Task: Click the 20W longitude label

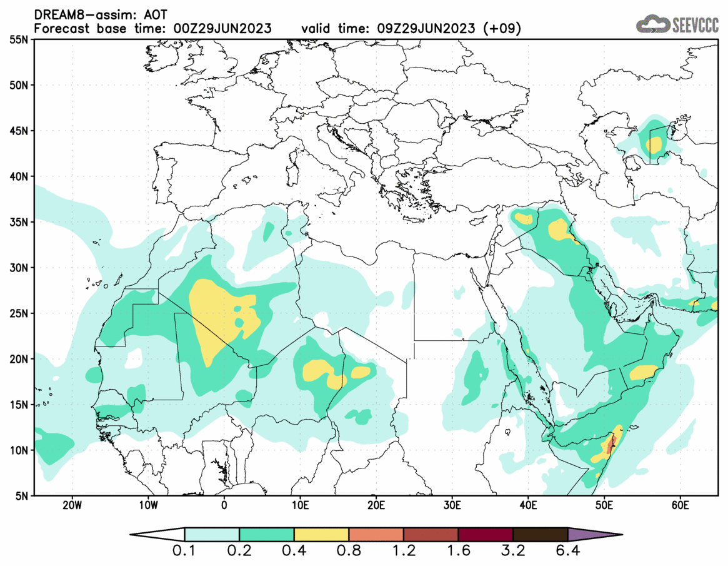Action: (72, 505)
